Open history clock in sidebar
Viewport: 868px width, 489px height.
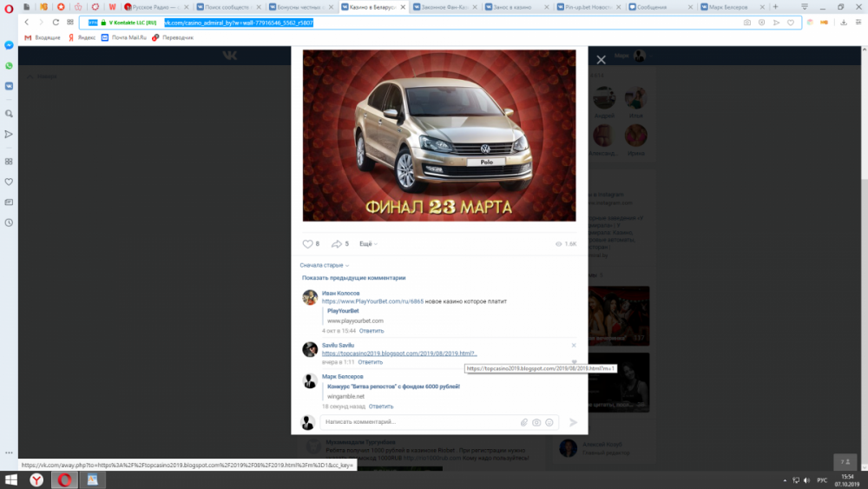point(9,222)
